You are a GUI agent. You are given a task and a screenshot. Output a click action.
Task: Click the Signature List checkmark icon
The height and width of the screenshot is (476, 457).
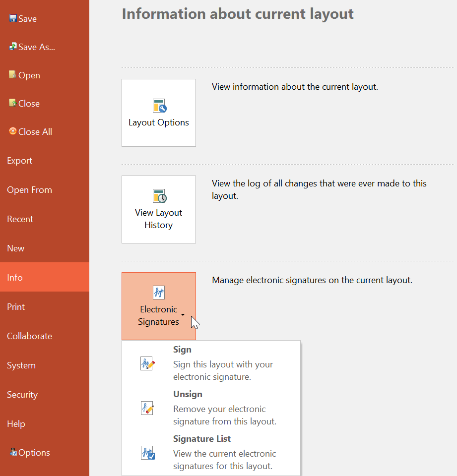[148, 453]
